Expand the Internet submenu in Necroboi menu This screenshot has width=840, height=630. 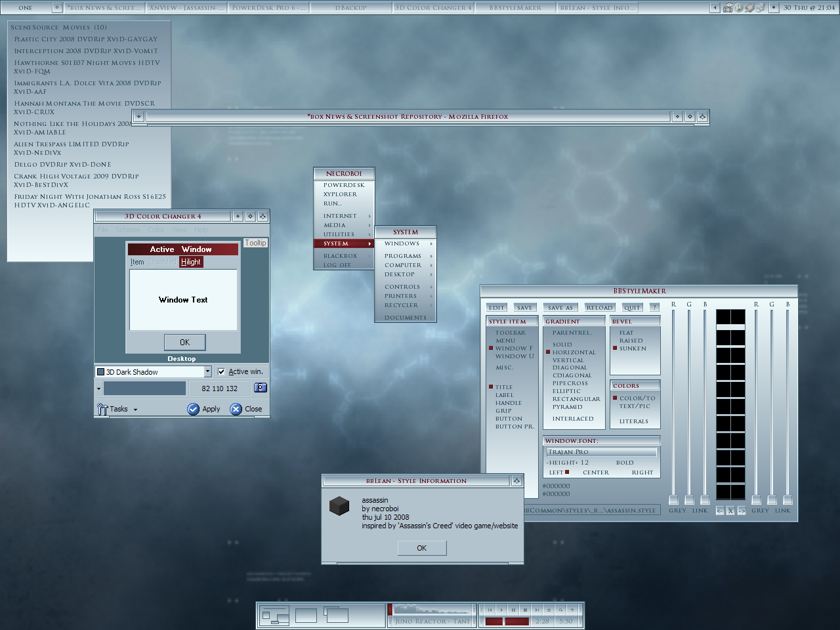tap(344, 216)
